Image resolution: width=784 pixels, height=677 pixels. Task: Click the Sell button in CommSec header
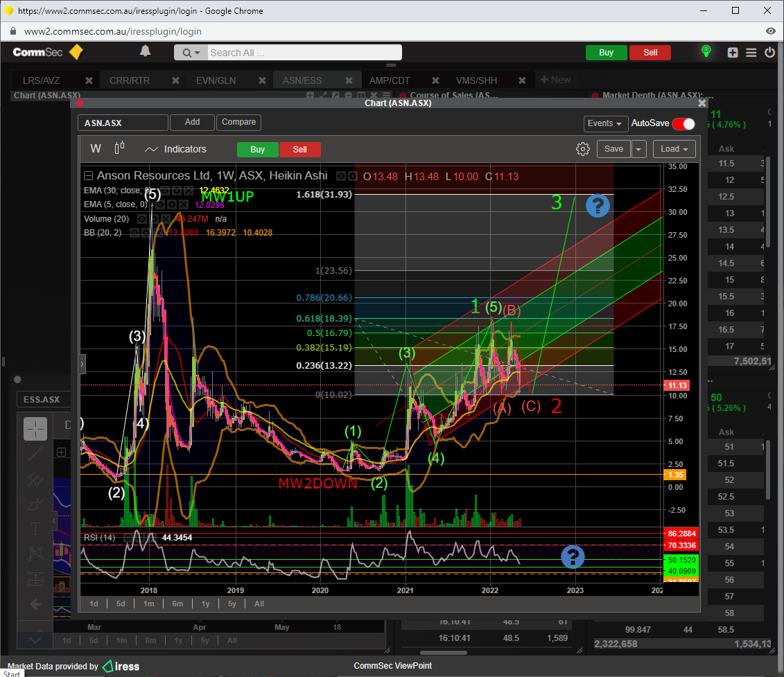(650, 53)
